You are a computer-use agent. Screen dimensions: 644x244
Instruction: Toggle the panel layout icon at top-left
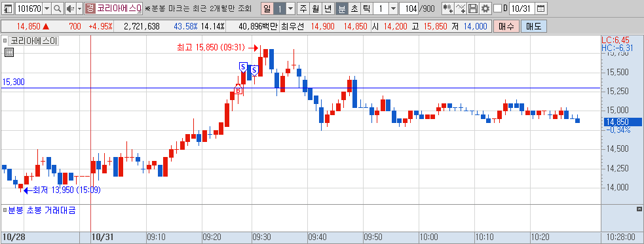[x=9, y=9]
